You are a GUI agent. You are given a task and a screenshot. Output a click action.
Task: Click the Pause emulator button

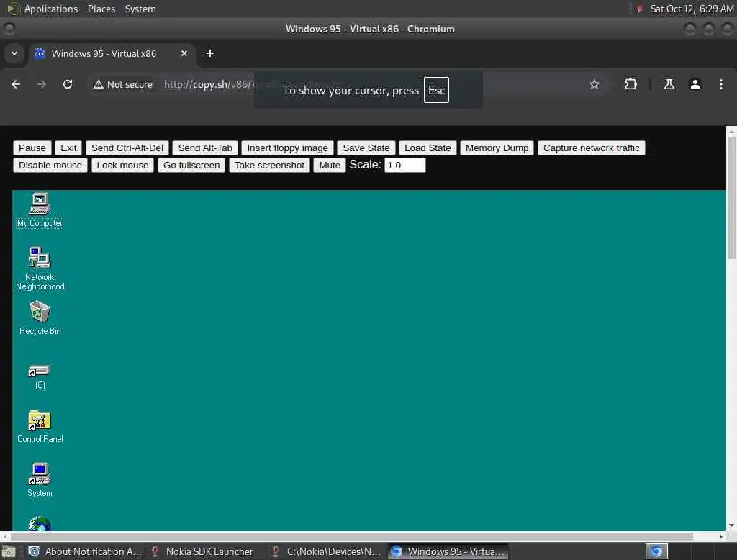click(x=32, y=148)
